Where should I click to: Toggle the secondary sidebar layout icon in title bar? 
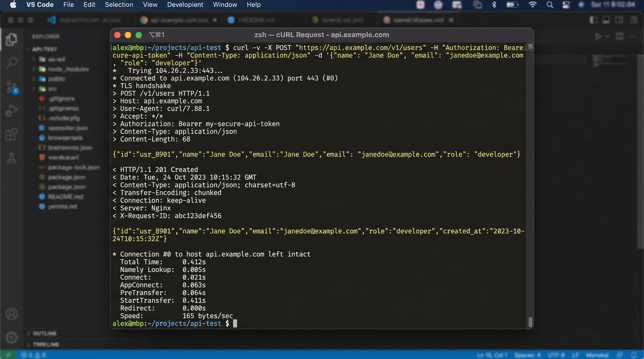[x=619, y=20]
